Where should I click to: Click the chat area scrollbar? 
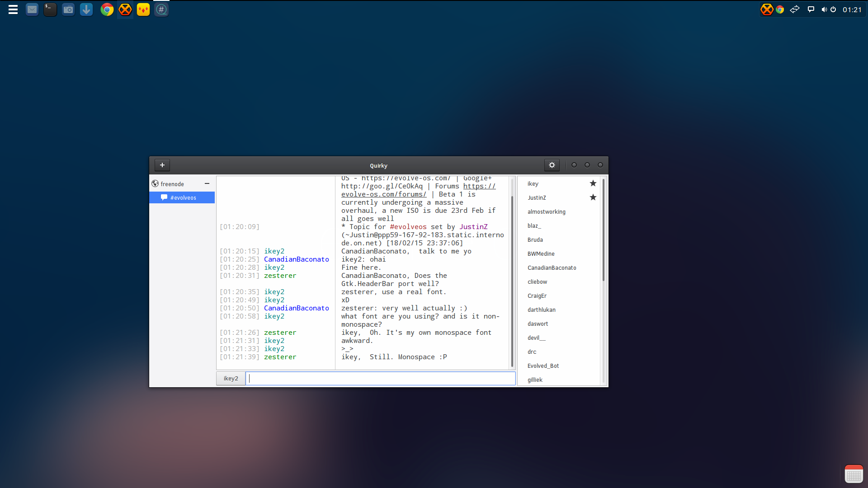click(x=512, y=280)
